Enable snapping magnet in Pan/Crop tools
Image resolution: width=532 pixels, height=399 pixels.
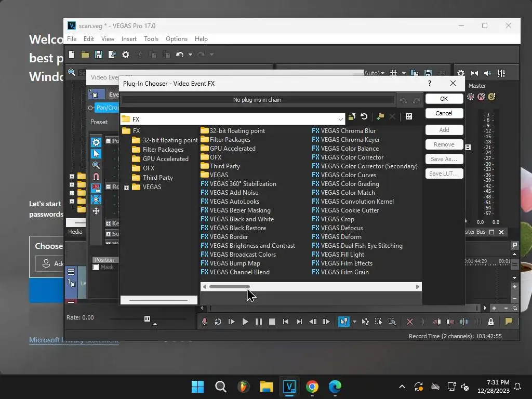[x=96, y=177]
